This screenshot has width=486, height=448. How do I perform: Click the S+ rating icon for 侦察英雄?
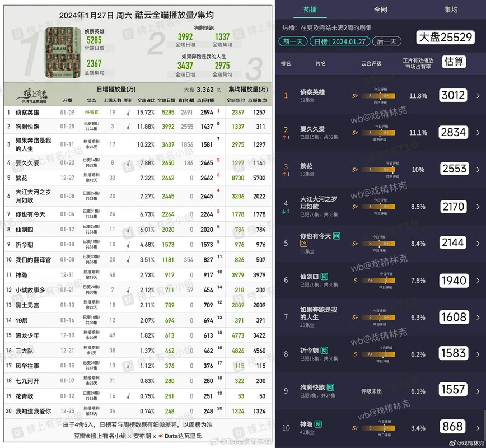click(x=355, y=96)
